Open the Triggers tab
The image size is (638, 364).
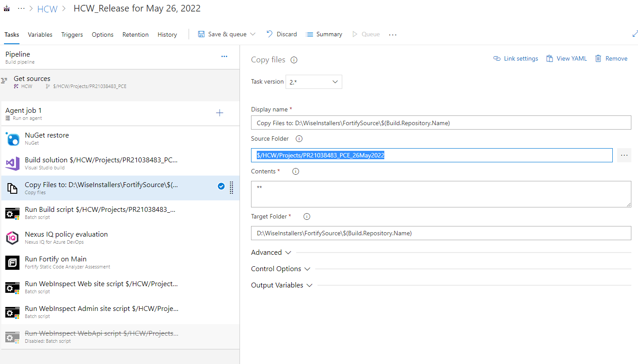pyautogui.click(x=72, y=34)
